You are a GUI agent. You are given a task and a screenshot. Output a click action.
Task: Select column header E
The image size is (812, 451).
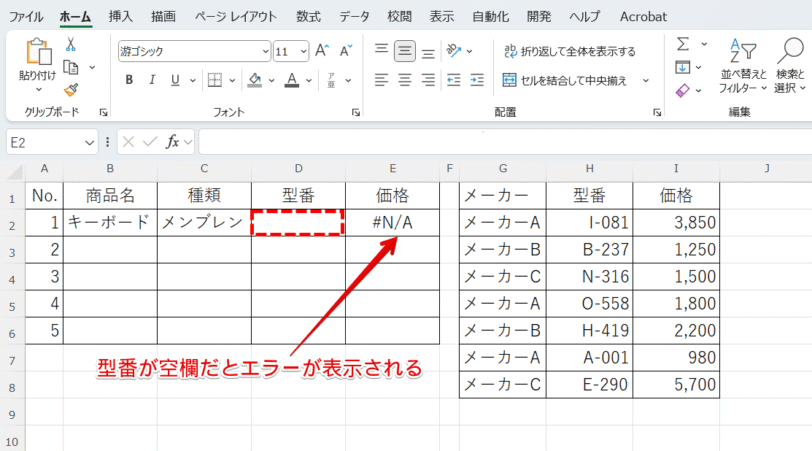tap(393, 168)
